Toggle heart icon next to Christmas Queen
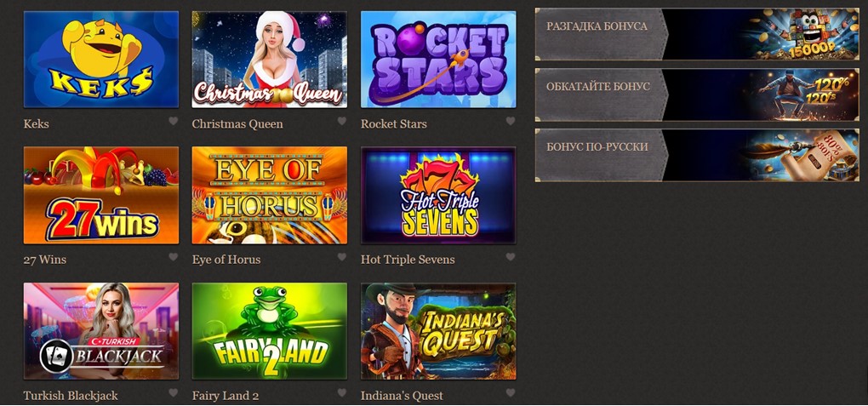Viewport: 868px width, 406px height. (341, 121)
